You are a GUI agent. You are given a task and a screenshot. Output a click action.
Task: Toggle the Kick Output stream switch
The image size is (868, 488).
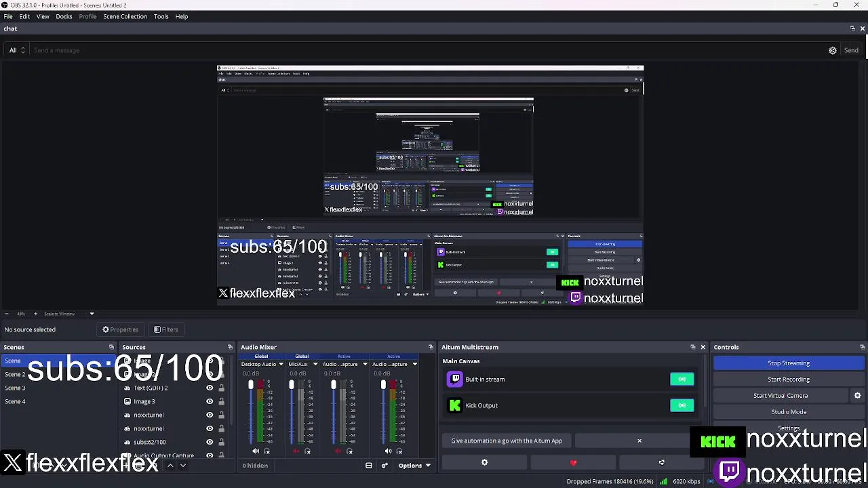pos(682,405)
